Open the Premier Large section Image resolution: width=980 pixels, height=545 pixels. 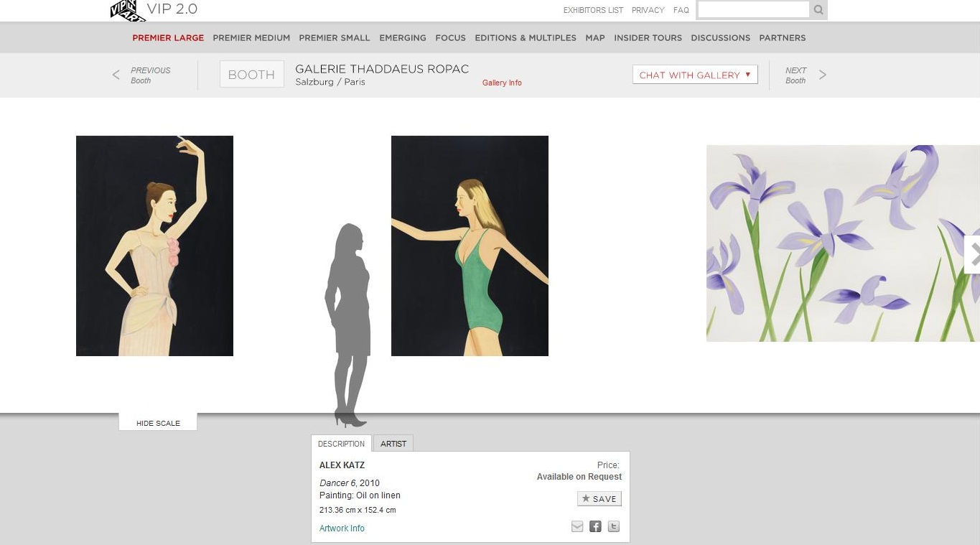[168, 38]
